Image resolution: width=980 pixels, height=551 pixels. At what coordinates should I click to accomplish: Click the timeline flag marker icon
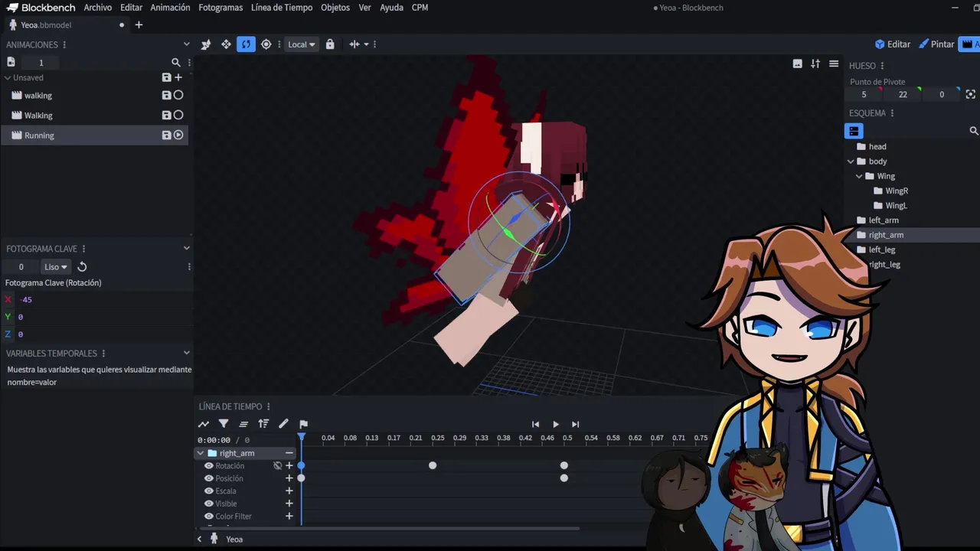click(x=303, y=424)
